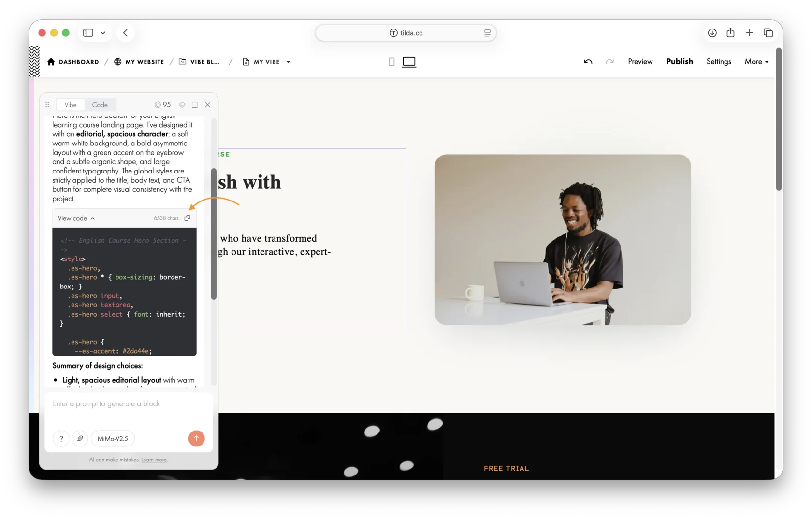Viewport: 812px width, 518px height.
Task: Click the Safari share icon
Action: tap(730, 32)
